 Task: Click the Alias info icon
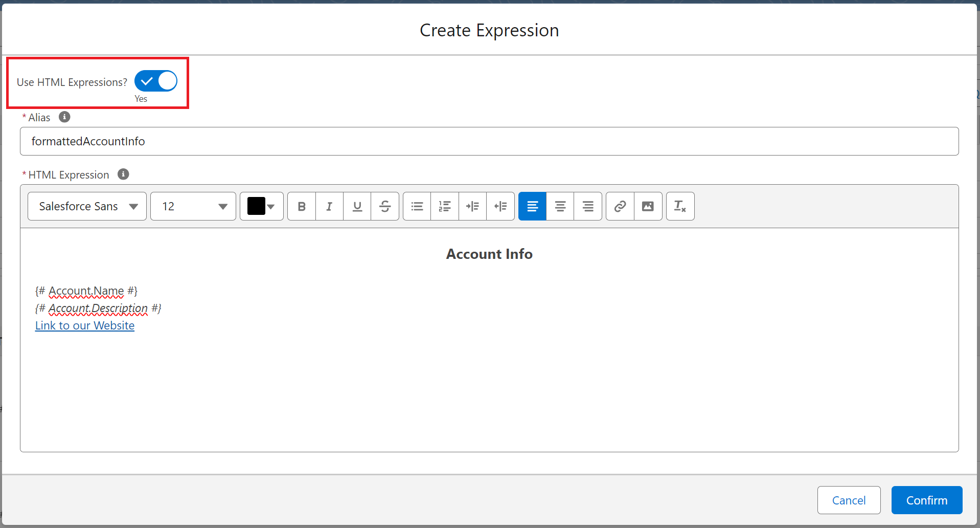[64, 117]
